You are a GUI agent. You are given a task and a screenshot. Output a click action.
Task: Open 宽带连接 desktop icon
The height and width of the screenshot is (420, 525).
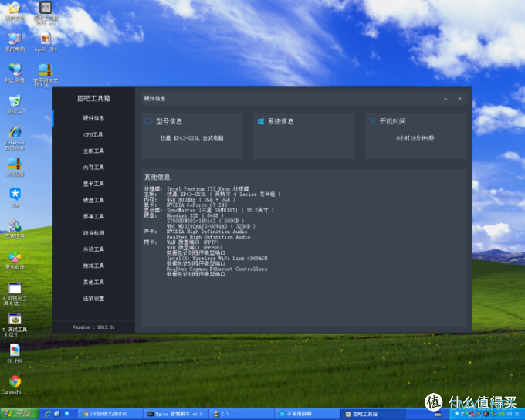coord(15,229)
